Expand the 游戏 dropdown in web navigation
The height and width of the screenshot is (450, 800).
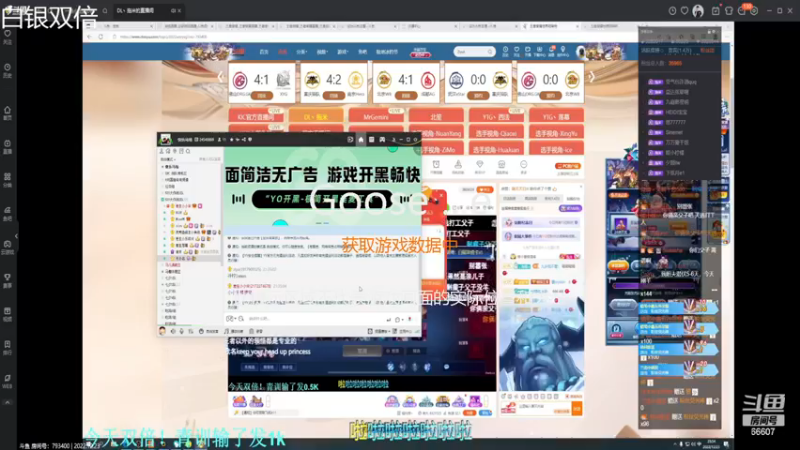pyautogui.click(x=342, y=52)
